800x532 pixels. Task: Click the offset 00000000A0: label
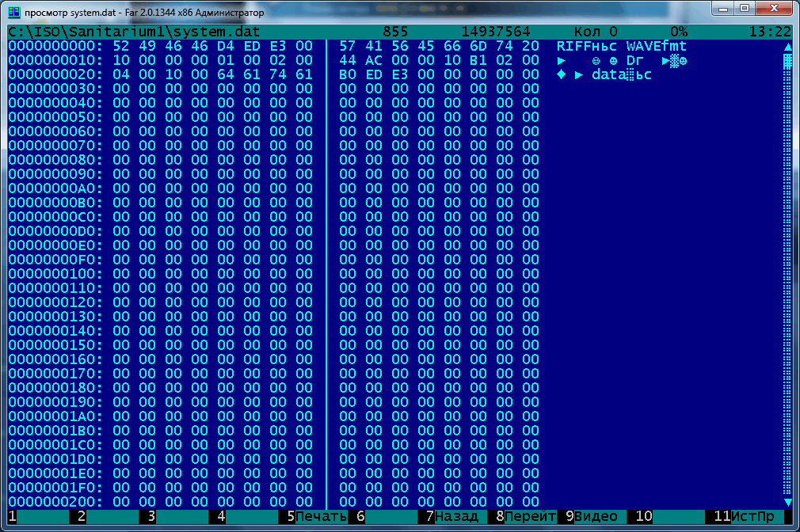55,188
